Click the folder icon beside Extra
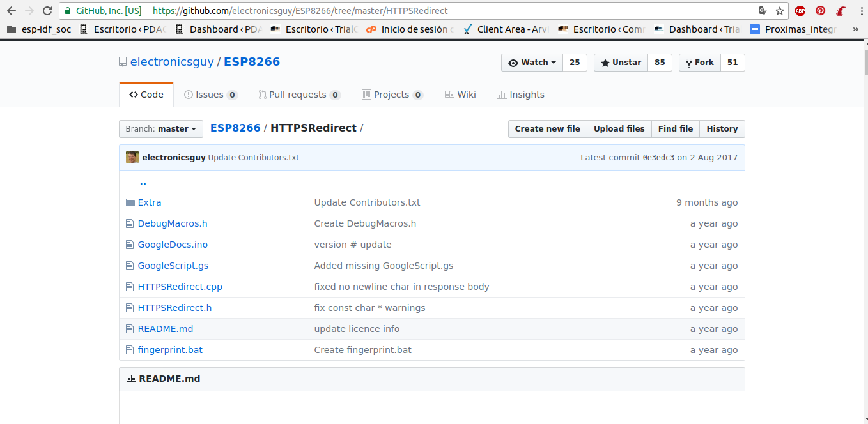This screenshot has width=868, height=424. pyautogui.click(x=130, y=202)
